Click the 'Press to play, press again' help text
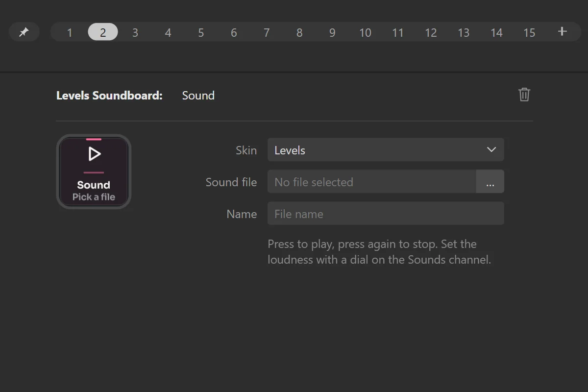Image resolution: width=588 pixels, height=392 pixels. (379, 251)
